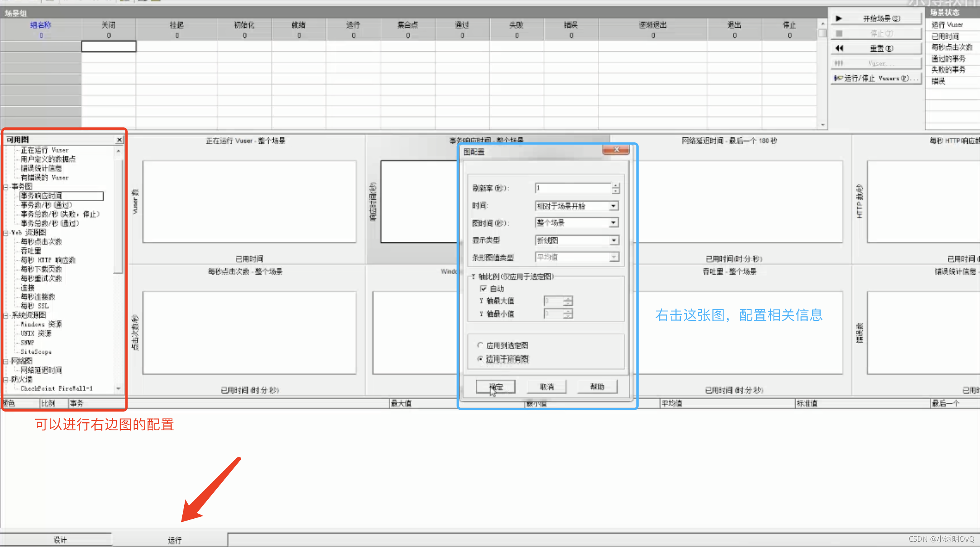Collapse the 网络图 tree node
Viewport: 980px width, 547px height.
click(6, 361)
